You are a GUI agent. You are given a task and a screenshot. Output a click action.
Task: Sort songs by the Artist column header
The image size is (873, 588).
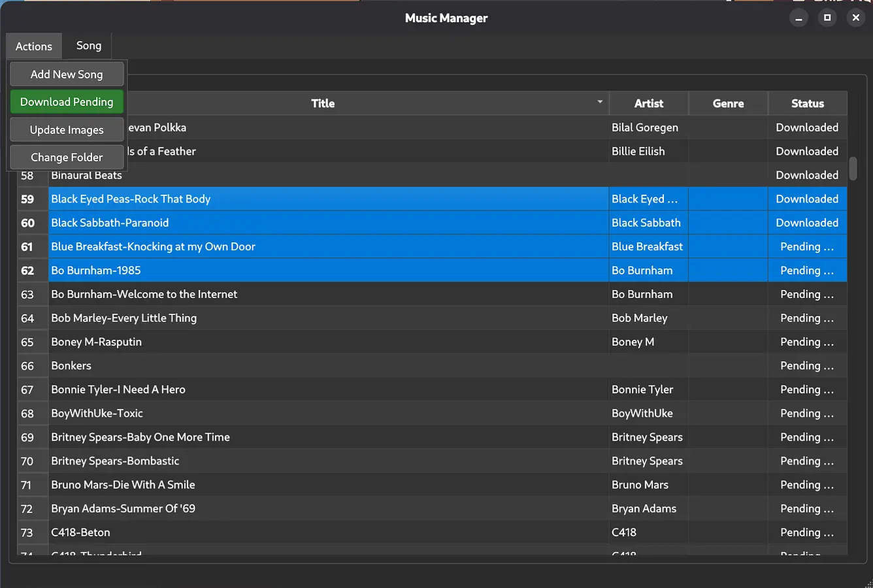(x=648, y=103)
